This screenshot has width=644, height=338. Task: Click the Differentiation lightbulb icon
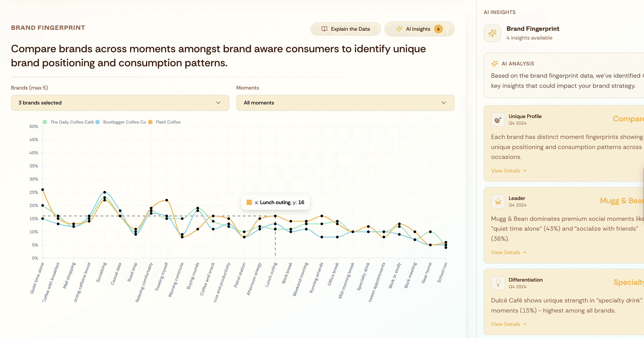498,283
